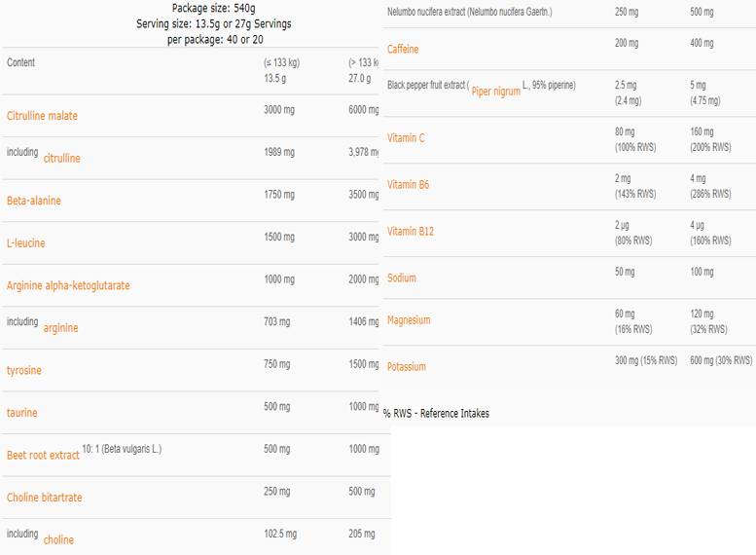756x555 pixels.
Task: Click the standalone citrulline link after 'including'
Action: (61, 159)
